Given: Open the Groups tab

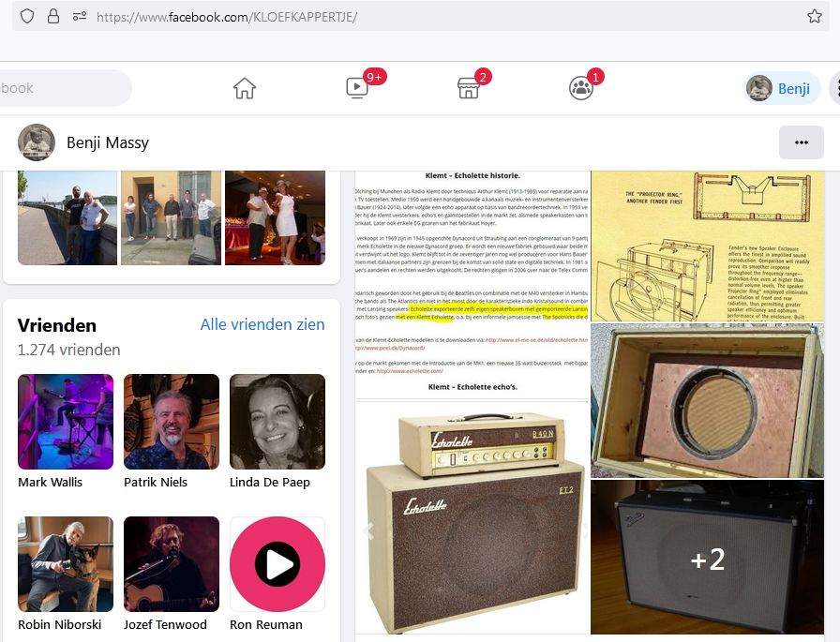Looking at the screenshot, I should [581, 88].
